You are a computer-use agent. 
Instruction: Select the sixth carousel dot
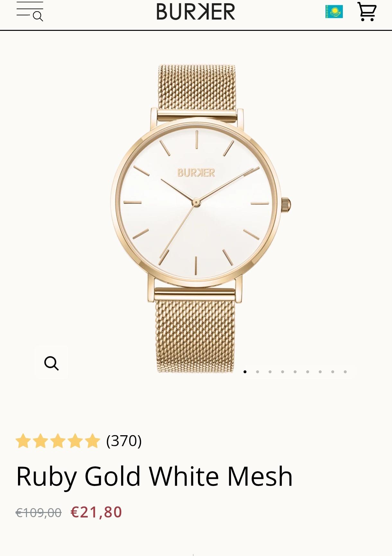tap(308, 372)
